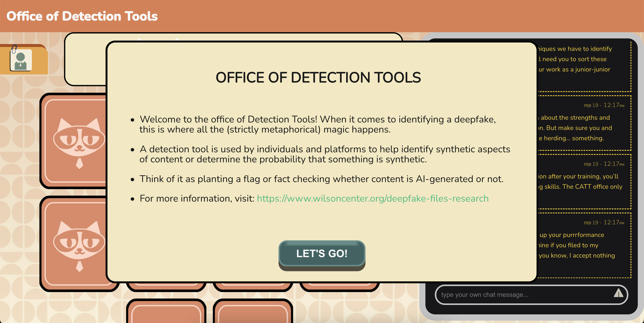Select rightmost partially hidden card below the dialog
This screenshot has width=644, height=323.
[x=340, y=286]
